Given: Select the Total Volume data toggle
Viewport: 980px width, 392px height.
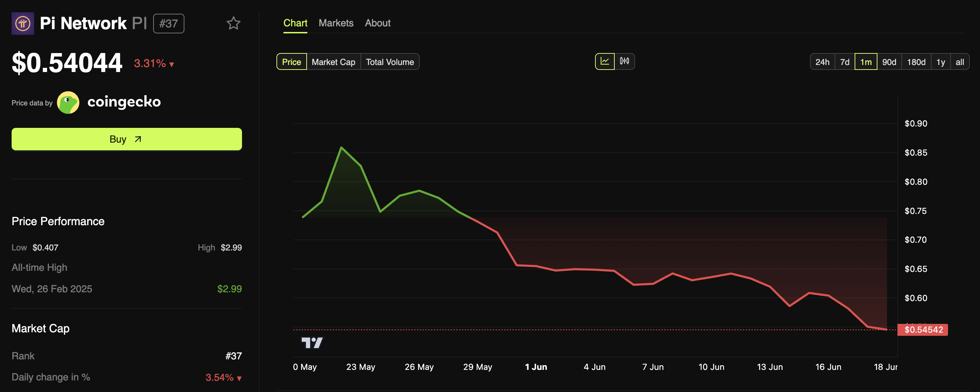Looking at the screenshot, I should point(390,62).
